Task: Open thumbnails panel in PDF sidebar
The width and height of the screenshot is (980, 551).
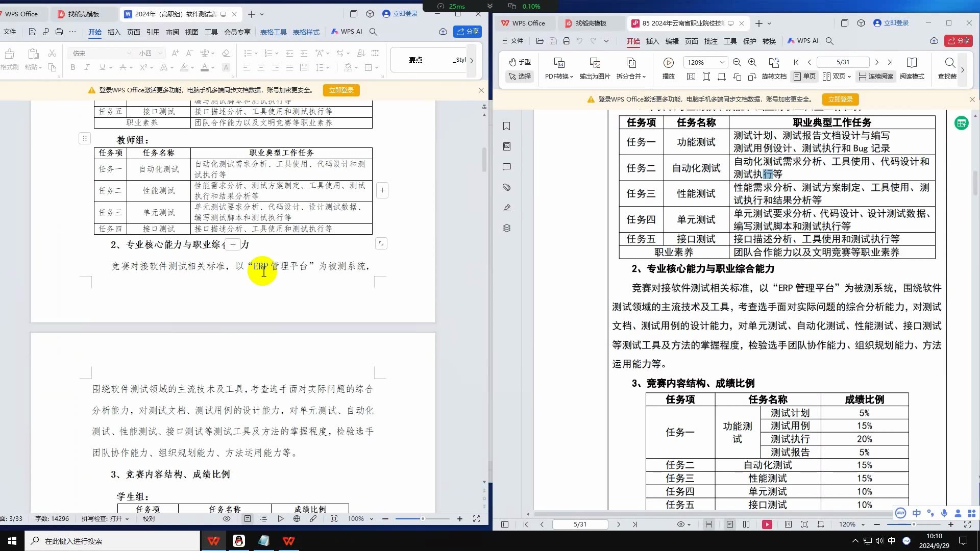Action: 506,146
